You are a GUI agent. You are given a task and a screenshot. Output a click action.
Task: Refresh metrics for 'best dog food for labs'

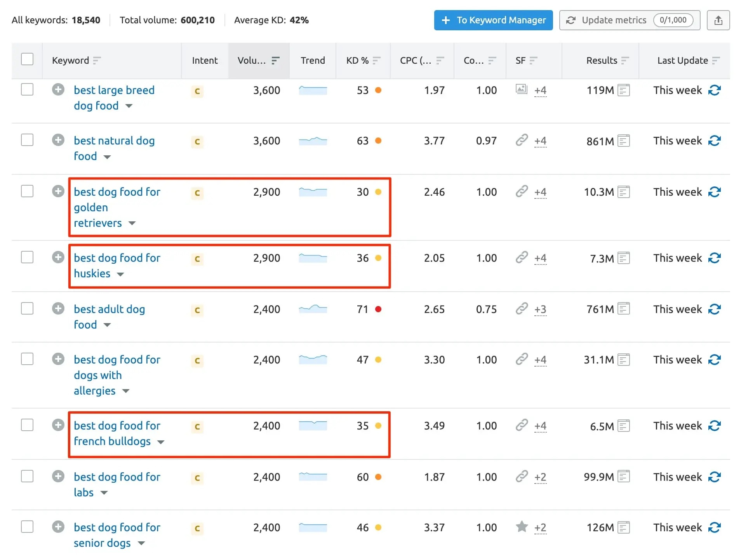(x=714, y=477)
